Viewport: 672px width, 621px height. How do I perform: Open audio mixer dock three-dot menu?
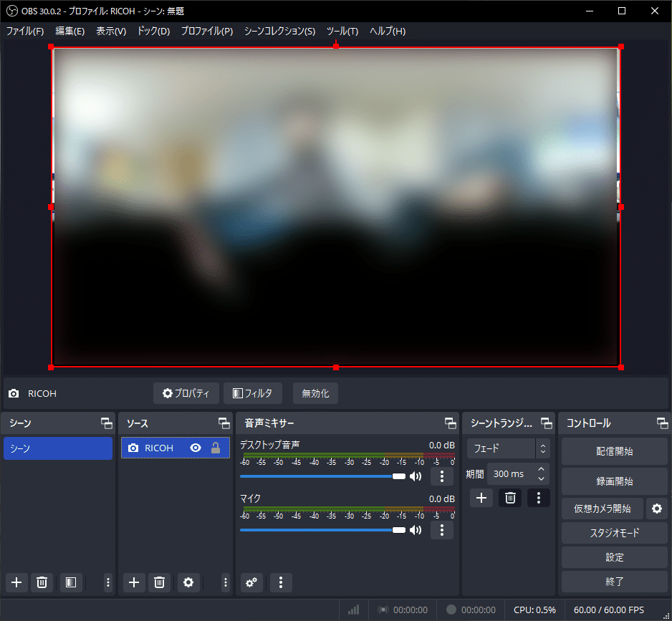coord(281,582)
